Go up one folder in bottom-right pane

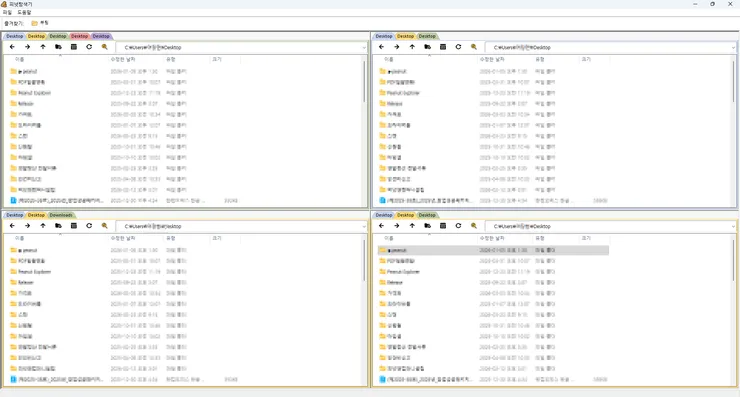click(412, 226)
